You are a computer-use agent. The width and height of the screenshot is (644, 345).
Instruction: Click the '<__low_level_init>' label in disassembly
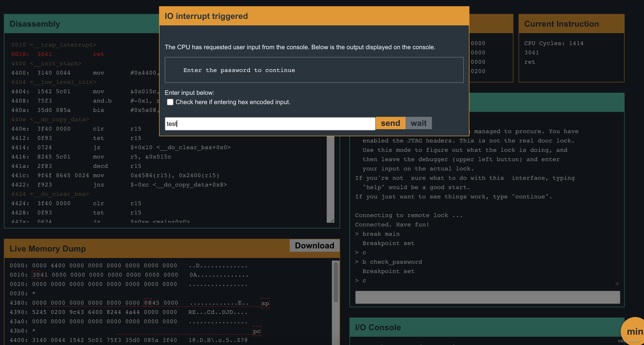[63, 82]
